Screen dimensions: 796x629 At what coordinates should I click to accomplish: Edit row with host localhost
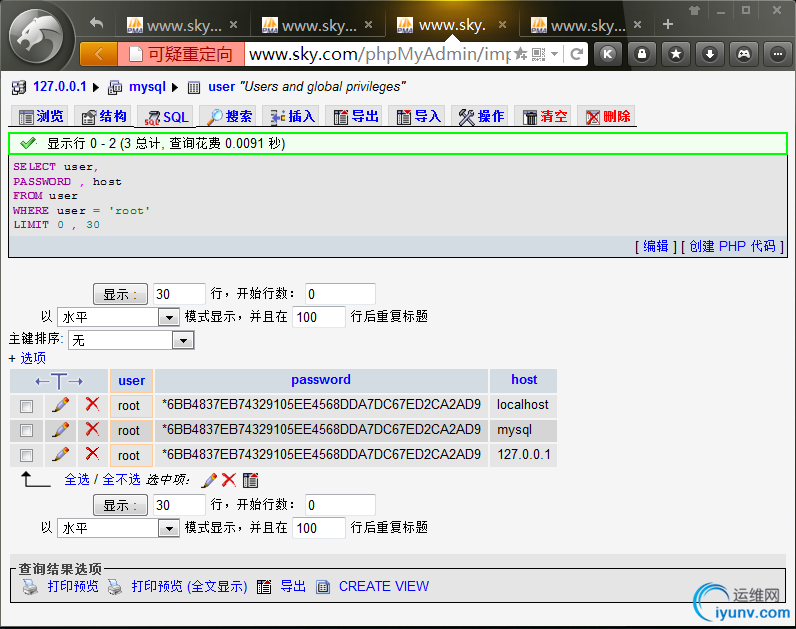pyautogui.click(x=60, y=405)
